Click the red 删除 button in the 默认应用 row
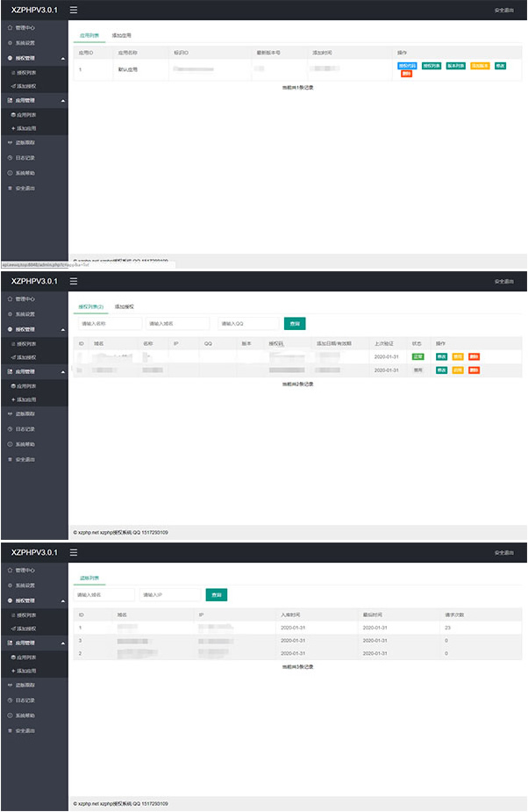Screen dimensions: 528x812 tap(406, 74)
